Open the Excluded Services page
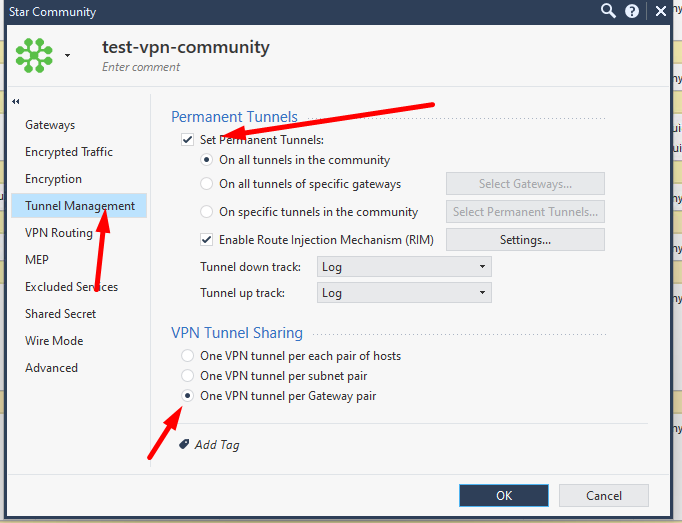682x523 pixels. (71, 287)
